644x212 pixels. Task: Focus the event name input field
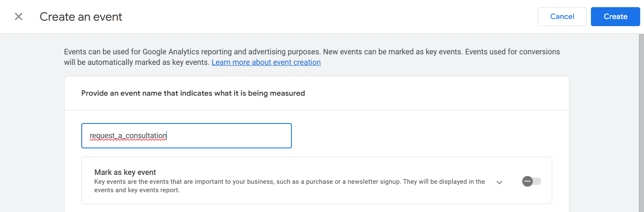[186, 136]
